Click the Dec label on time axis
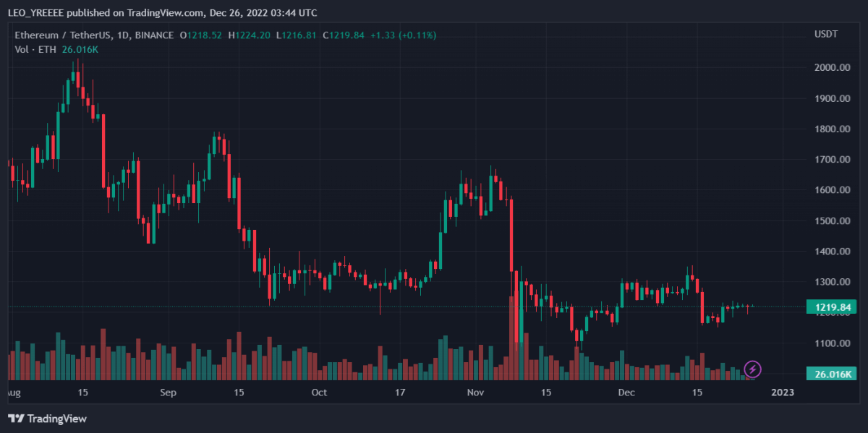 coord(626,393)
